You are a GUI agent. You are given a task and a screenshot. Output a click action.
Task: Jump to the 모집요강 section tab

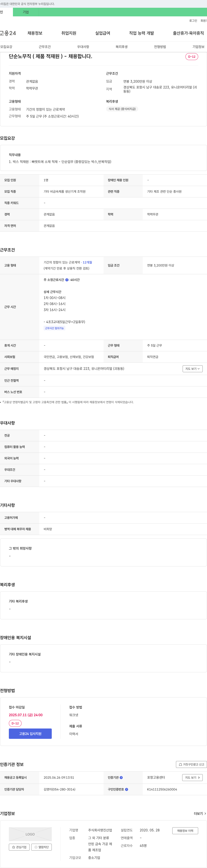(x=6, y=47)
